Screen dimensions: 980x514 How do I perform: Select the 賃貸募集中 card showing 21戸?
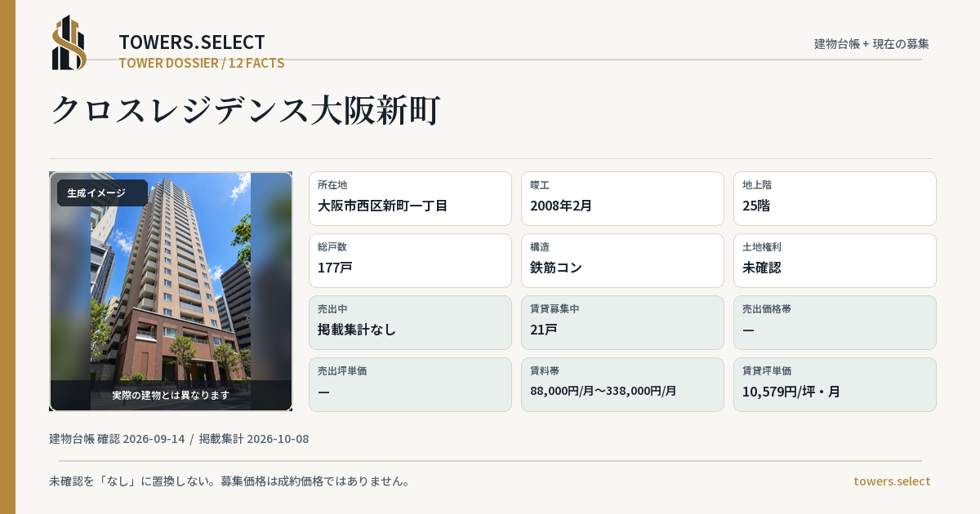(622, 322)
